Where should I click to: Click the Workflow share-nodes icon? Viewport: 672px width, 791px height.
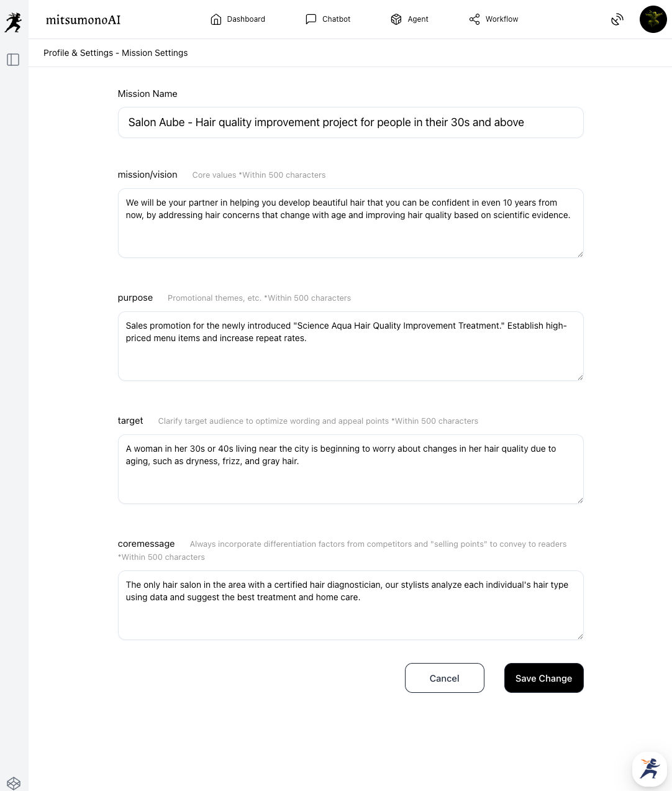[474, 19]
